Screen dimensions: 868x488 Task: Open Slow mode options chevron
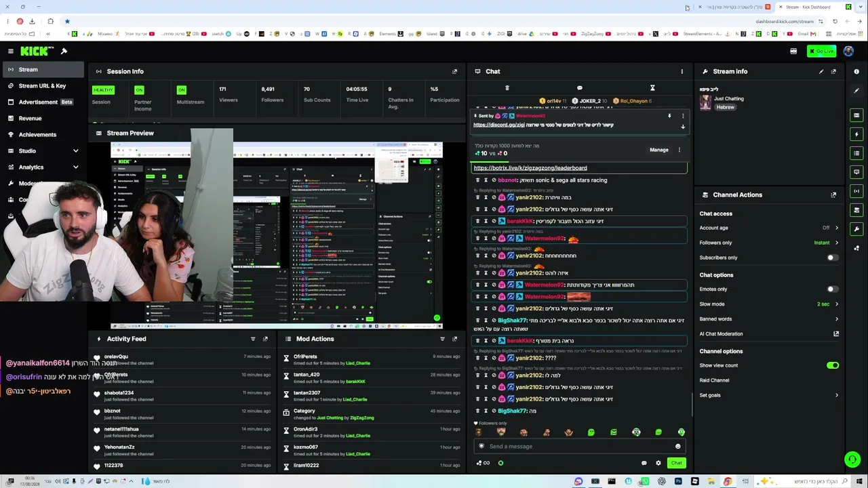[x=836, y=304]
